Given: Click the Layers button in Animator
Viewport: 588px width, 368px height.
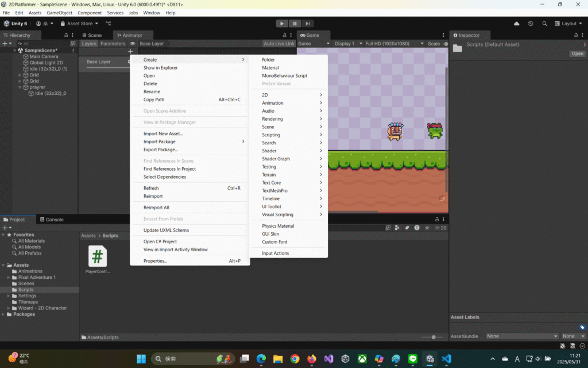Looking at the screenshot, I should pyautogui.click(x=89, y=44).
